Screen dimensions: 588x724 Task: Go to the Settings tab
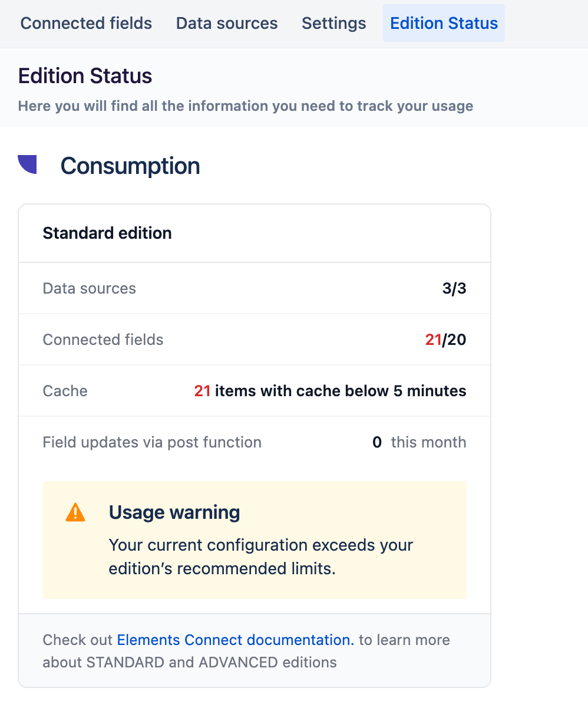(333, 24)
